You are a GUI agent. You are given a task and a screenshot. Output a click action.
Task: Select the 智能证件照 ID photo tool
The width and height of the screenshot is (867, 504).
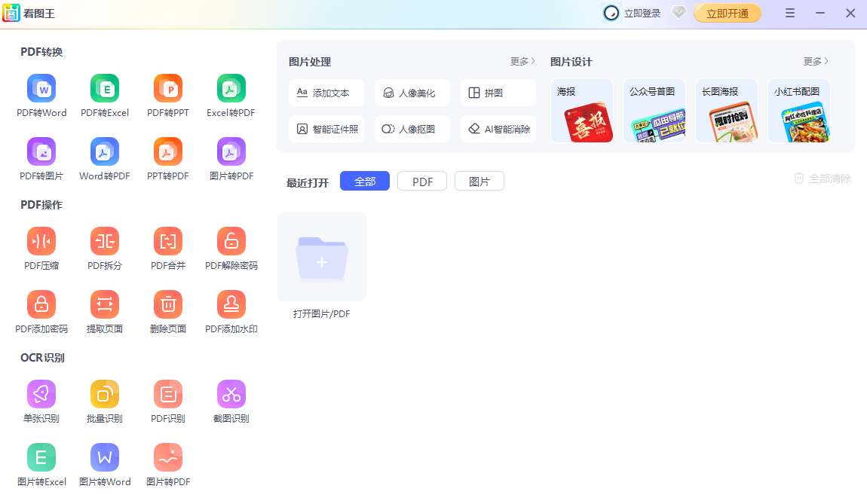click(x=326, y=129)
